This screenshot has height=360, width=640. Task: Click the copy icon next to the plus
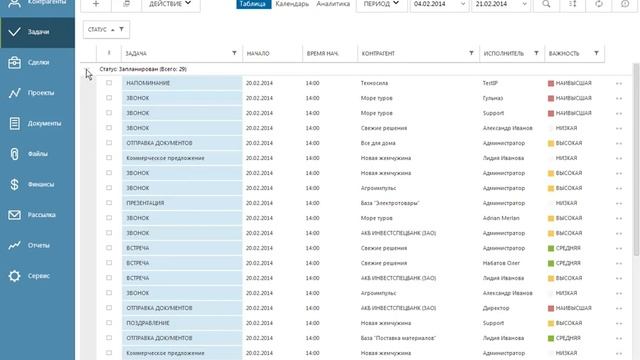coord(126,4)
